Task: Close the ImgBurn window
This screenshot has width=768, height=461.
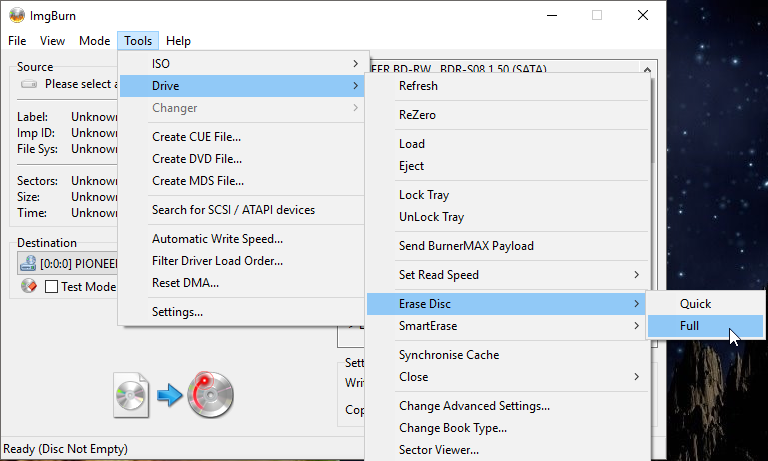Action: tap(643, 16)
